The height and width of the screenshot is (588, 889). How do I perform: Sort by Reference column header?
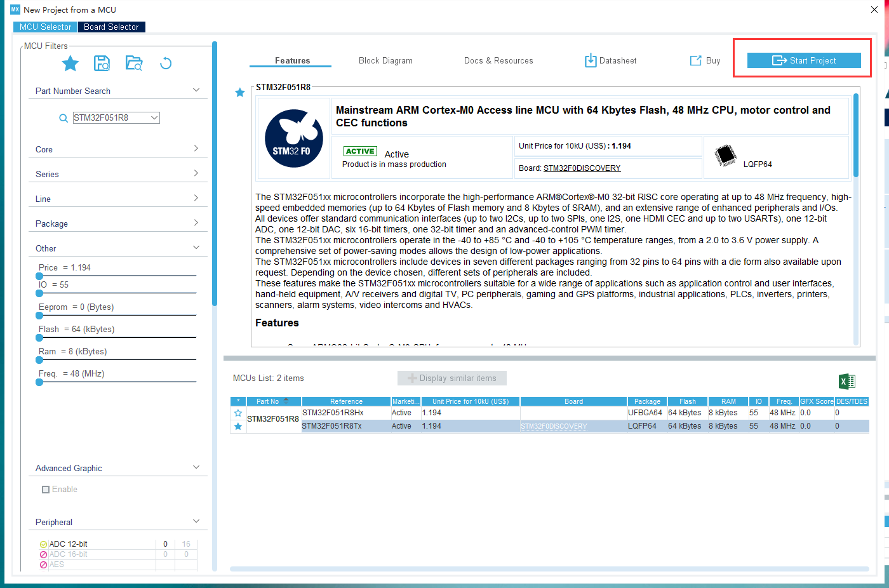[346, 401]
